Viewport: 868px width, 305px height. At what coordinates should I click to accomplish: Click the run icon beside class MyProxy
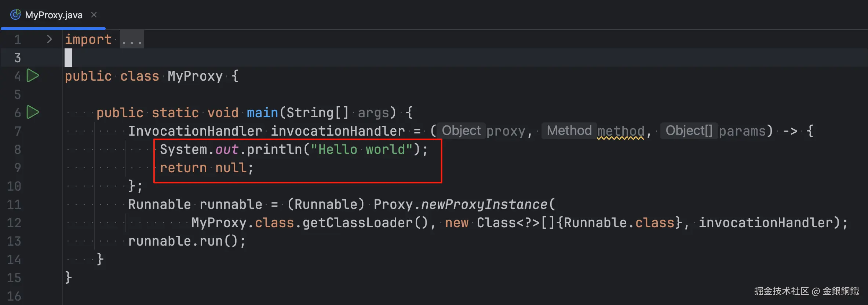click(x=33, y=76)
